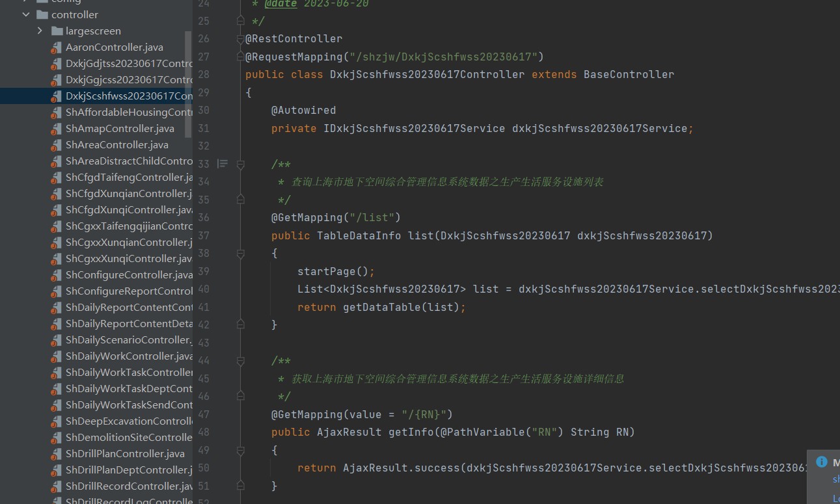Open ShAffordableHousingController file

tap(129, 112)
